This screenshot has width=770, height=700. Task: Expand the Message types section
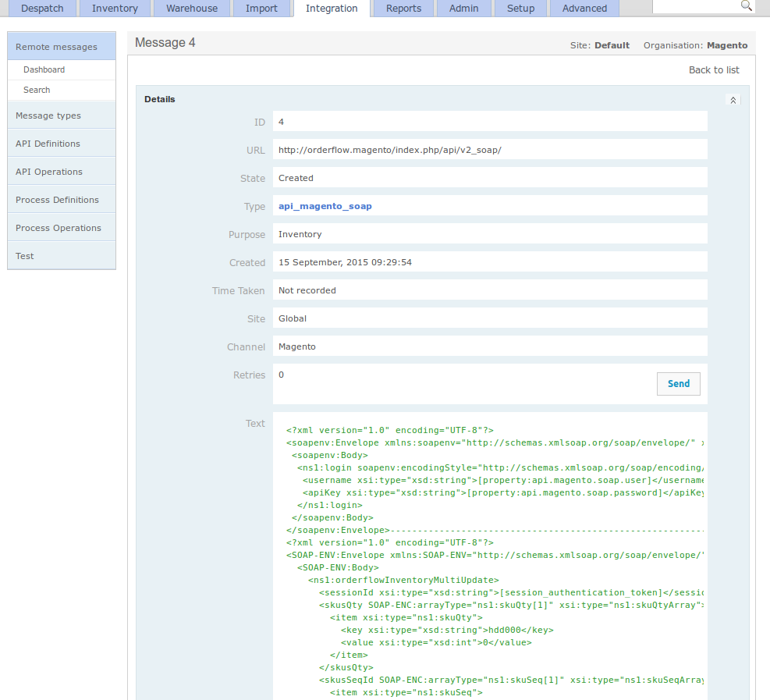48,115
